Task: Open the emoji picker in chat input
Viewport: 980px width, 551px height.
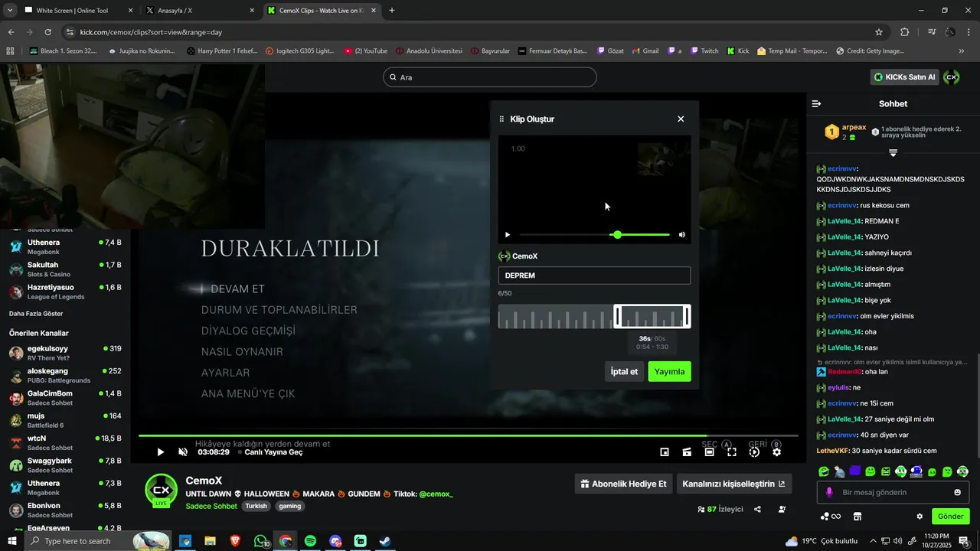Action: point(957,492)
